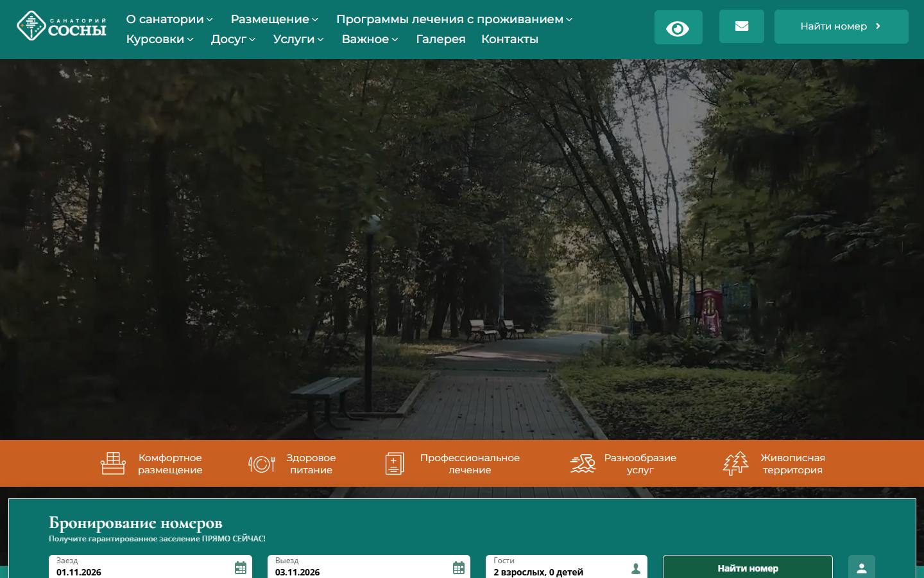Click the header Найти номер button
The image size is (924, 578).
tap(841, 26)
